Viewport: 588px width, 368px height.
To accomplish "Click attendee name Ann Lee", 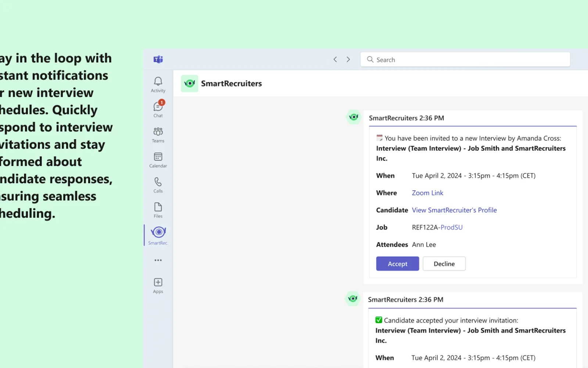I will [x=424, y=245].
